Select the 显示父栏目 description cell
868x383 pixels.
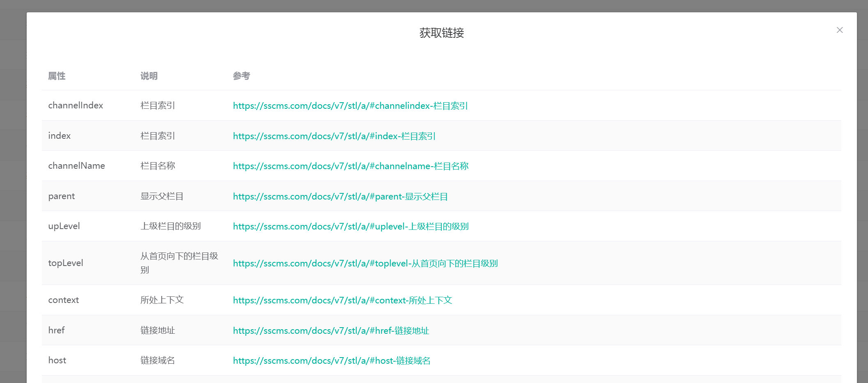pos(162,196)
